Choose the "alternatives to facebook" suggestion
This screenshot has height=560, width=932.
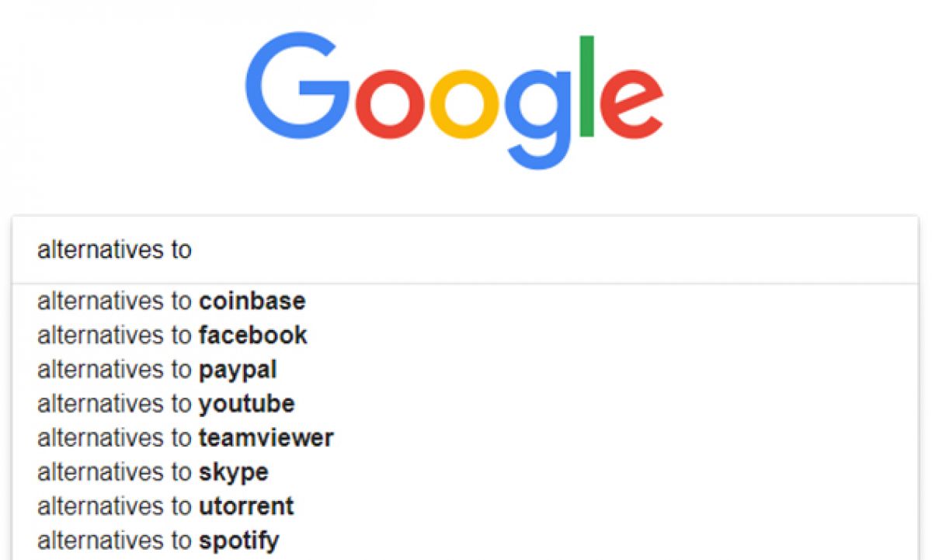[172, 335]
